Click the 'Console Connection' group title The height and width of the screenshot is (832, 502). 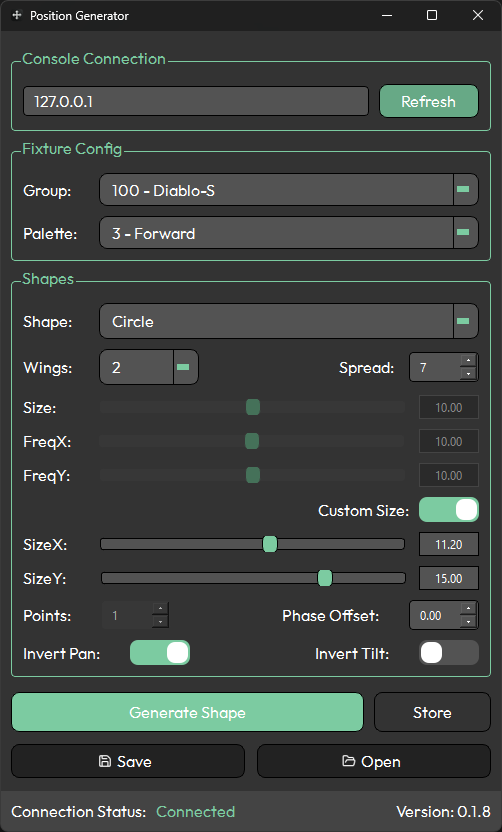(x=94, y=59)
